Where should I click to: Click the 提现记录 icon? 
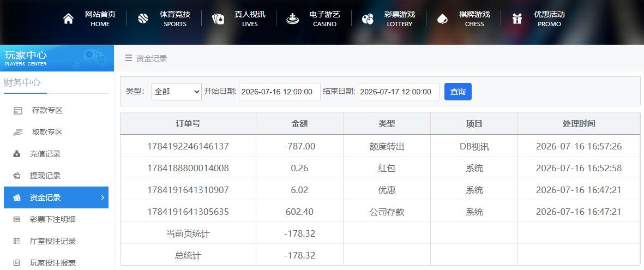[x=17, y=176]
